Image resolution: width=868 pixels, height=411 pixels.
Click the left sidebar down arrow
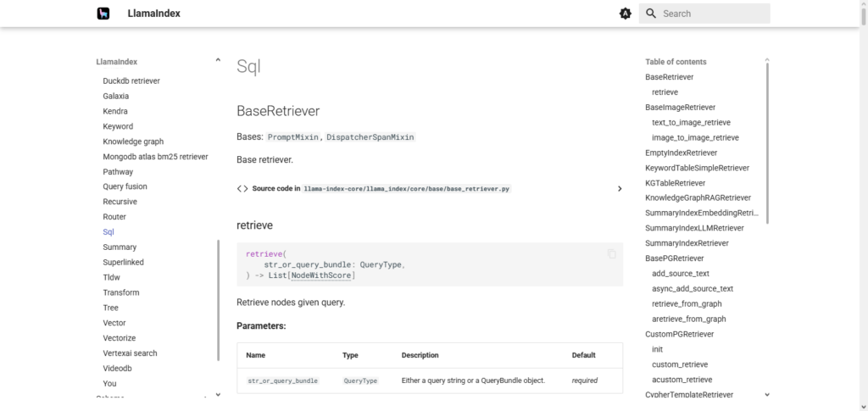coord(218,394)
